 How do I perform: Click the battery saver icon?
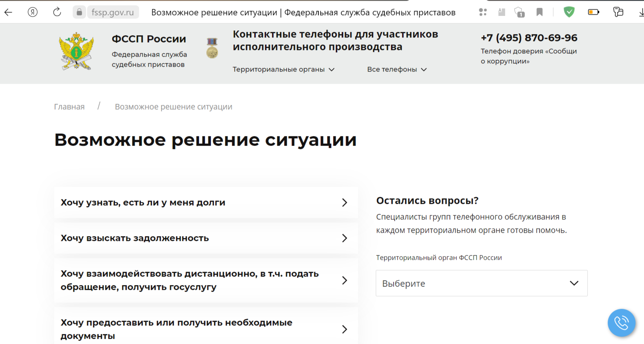point(594,12)
